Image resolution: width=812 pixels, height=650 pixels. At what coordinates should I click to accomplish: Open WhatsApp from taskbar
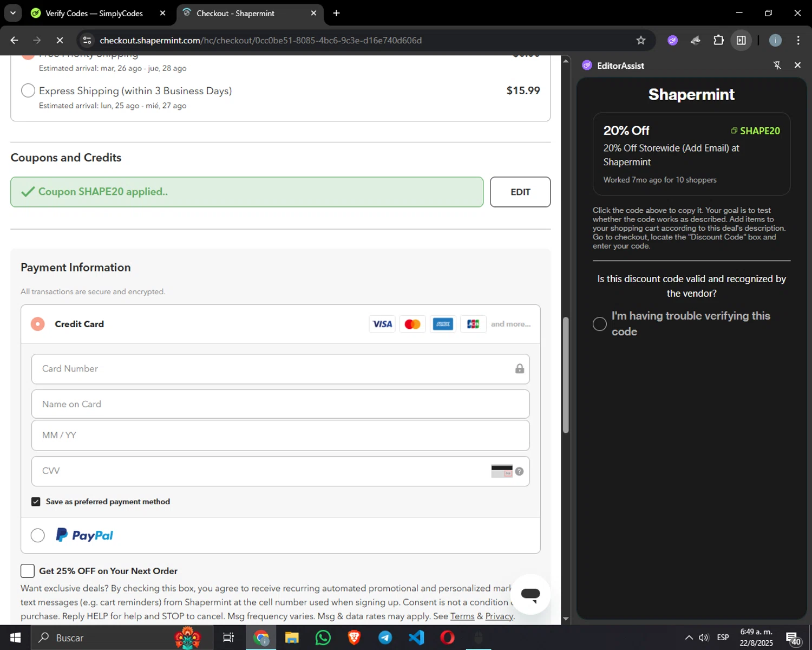323,638
